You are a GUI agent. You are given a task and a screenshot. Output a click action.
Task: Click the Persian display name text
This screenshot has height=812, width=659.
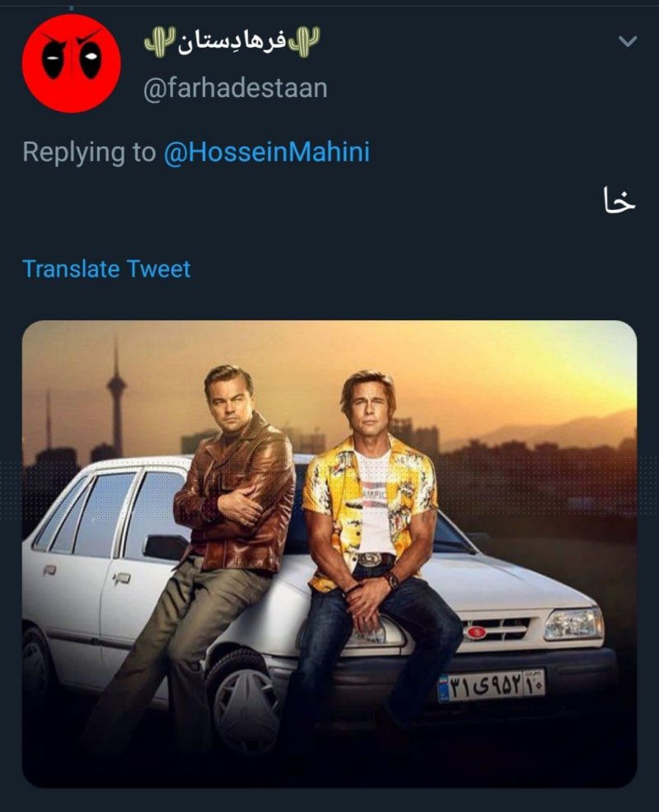pos(231,40)
